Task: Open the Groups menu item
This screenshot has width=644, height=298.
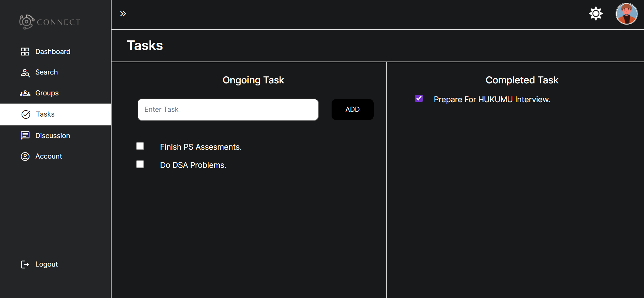Action: (x=47, y=93)
